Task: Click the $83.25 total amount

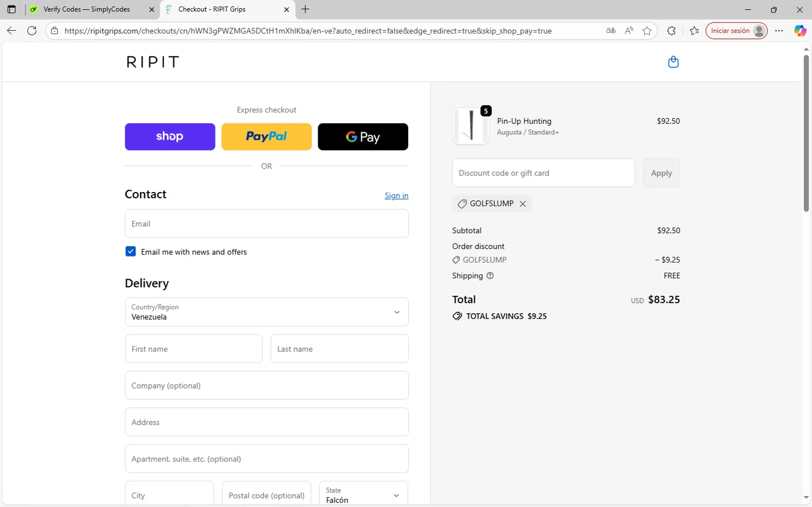Action: click(x=664, y=300)
